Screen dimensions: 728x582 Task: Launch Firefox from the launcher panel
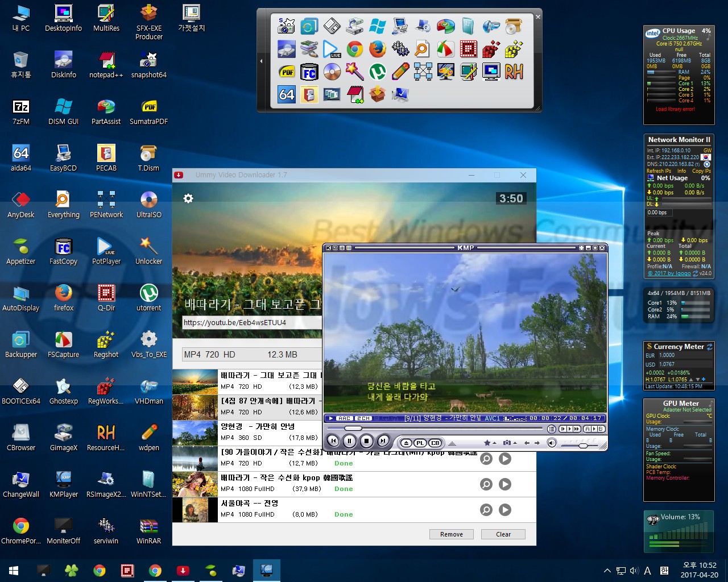[377, 49]
